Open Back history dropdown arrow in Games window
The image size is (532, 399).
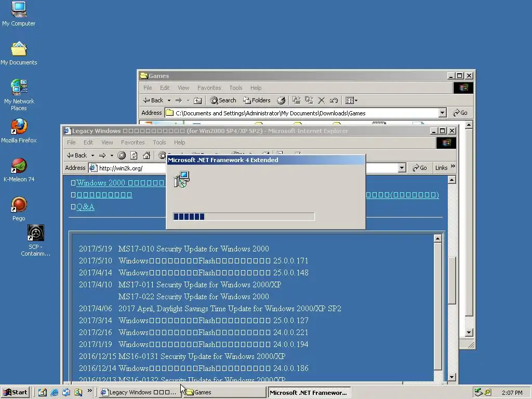[169, 100]
